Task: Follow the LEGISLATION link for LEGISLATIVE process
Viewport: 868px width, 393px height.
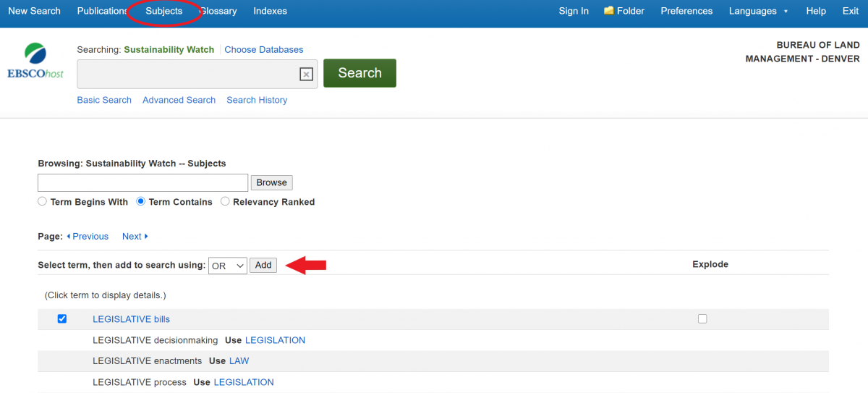Action: click(244, 381)
